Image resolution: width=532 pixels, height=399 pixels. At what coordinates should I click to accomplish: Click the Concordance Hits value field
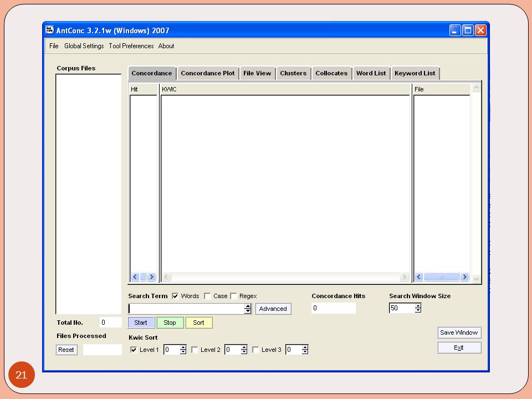[x=334, y=308]
